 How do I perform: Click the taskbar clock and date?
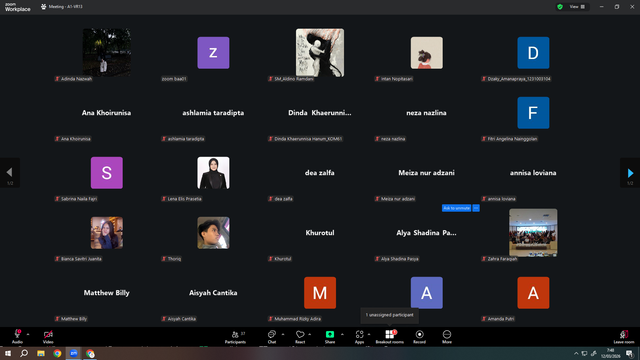pos(610,353)
